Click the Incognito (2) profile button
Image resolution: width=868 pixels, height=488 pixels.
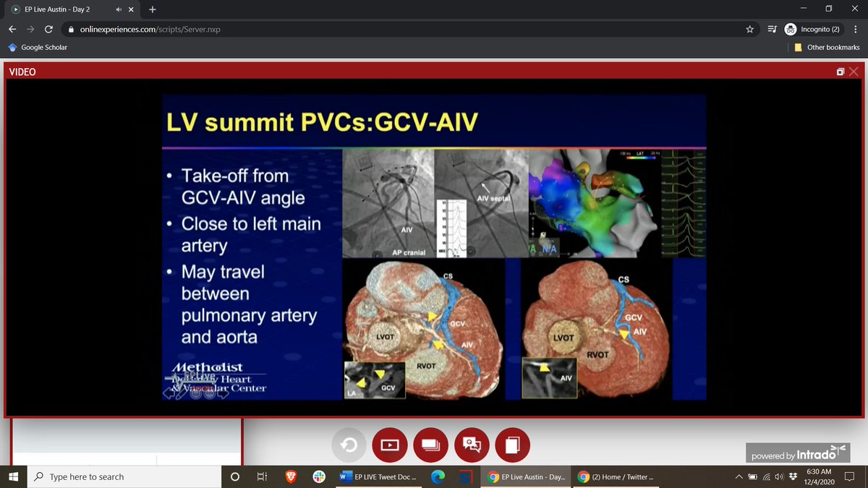click(x=813, y=30)
